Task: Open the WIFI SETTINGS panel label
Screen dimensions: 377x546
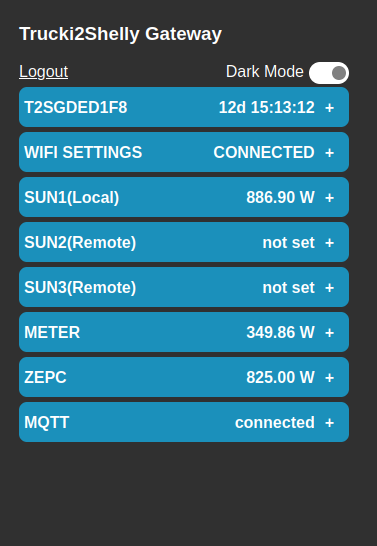Action: [x=83, y=152]
